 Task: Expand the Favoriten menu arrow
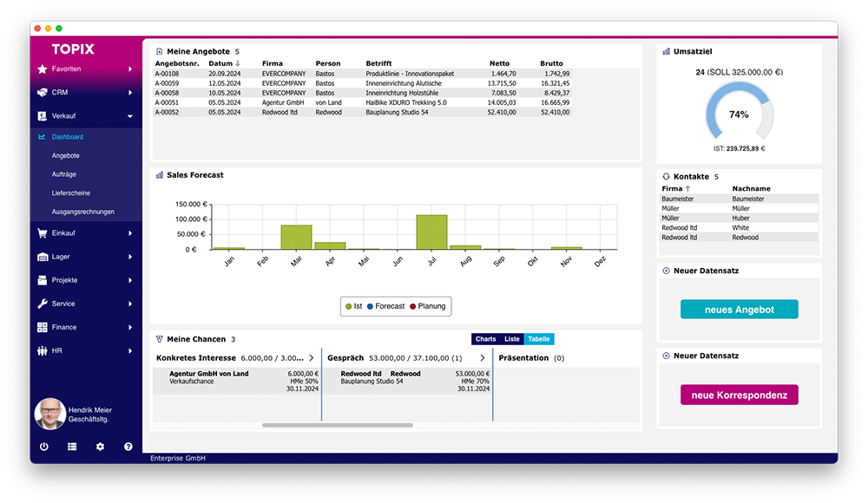[130, 69]
